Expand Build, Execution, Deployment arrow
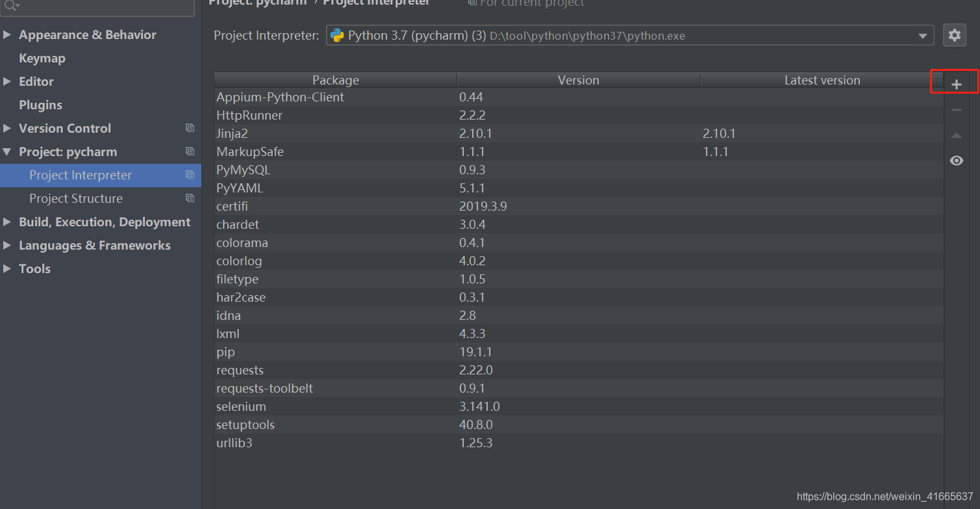 click(x=7, y=222)
